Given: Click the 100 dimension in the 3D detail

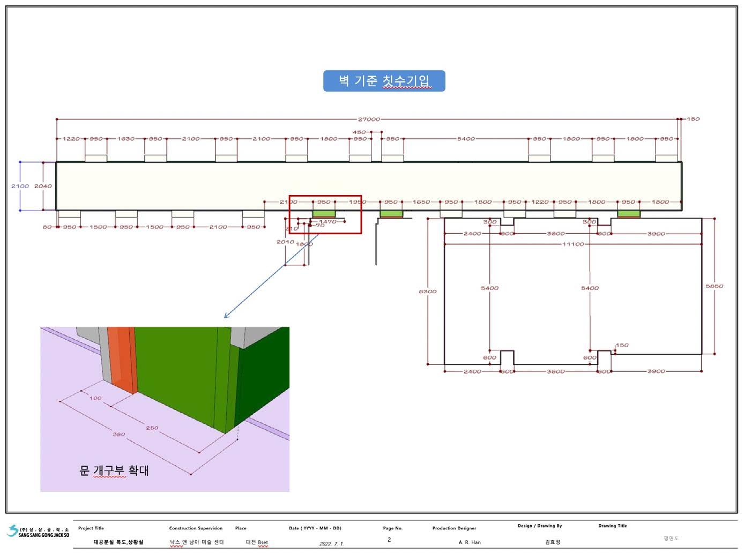Looking at the screenshot, I should pyautogui.click(x=95, y=398).
